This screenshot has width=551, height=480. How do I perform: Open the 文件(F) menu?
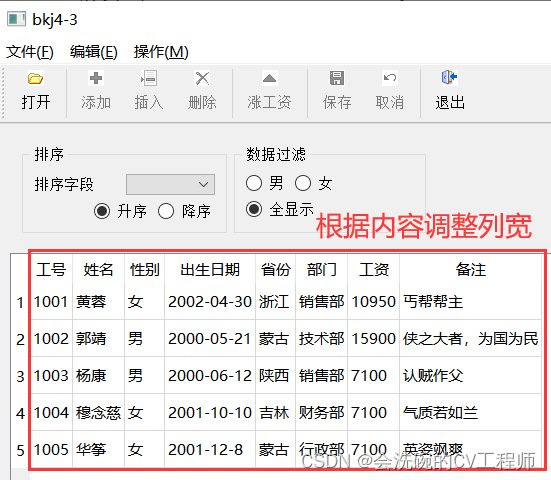tap(30, 52)
